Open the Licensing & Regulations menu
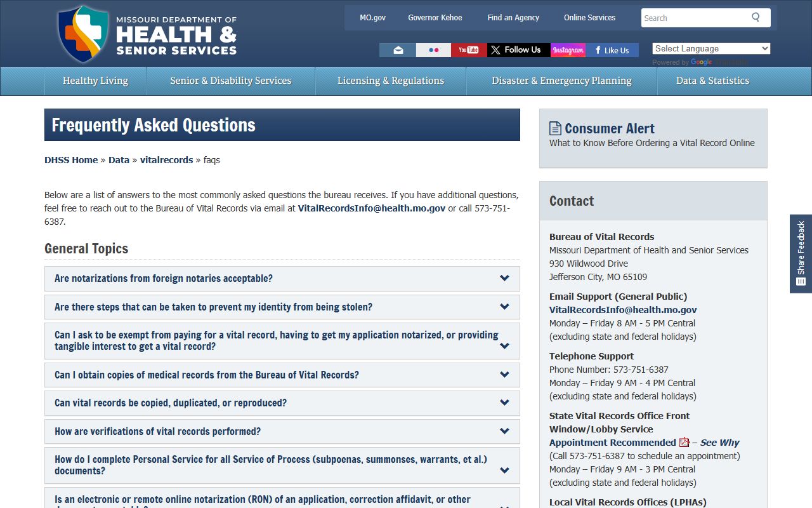 391,81
